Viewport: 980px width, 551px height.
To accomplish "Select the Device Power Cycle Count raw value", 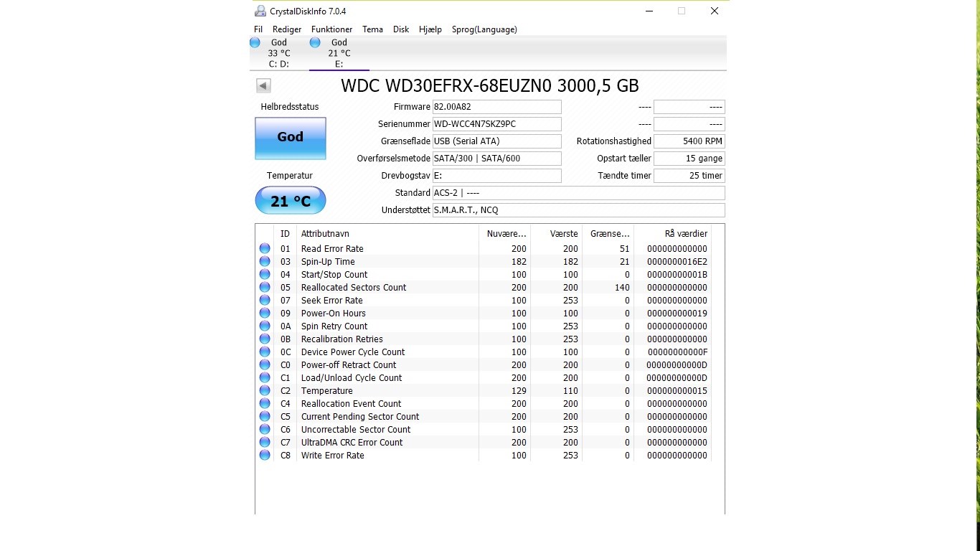I will [x=677, y=352].
